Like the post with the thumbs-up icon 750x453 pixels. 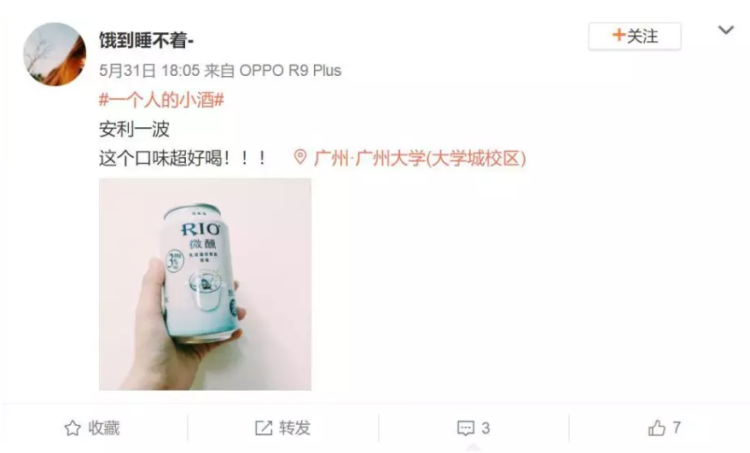tap(657, 428)
